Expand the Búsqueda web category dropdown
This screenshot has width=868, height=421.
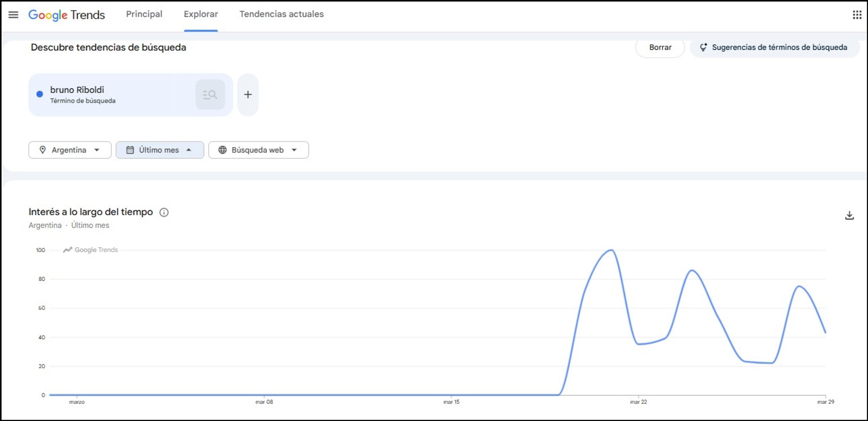point(258,150)
